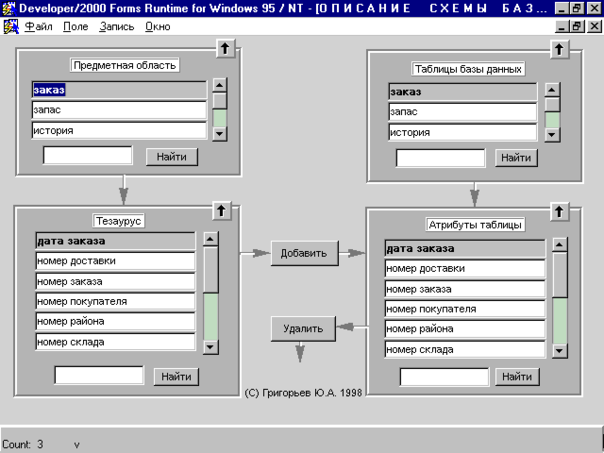Click the Удалить button

(303, 329)
